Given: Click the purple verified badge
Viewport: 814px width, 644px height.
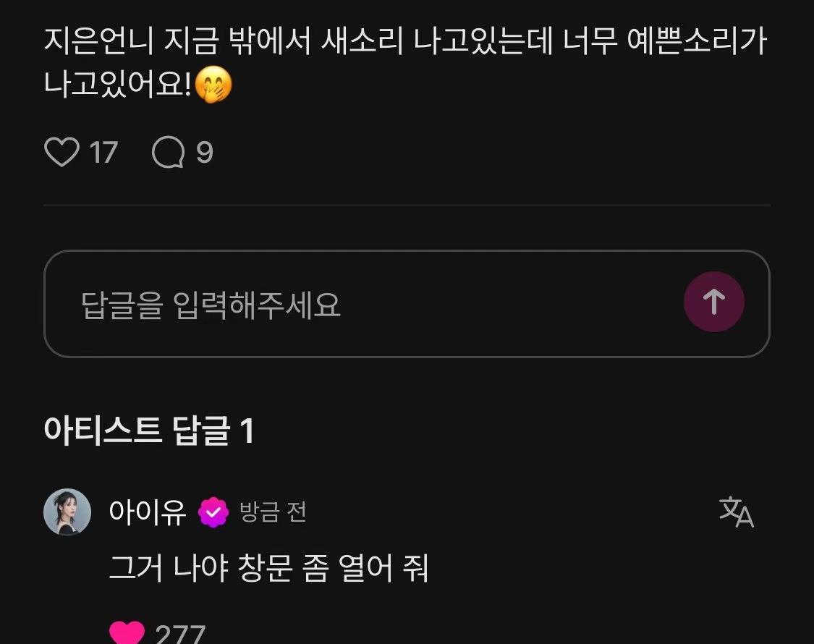Looking at the screenshot, I should pos(213,512).
